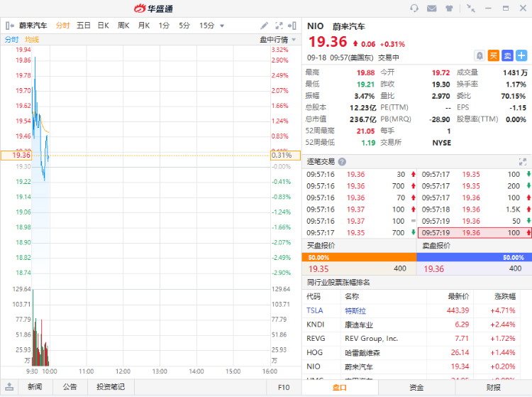This screenshot has height=397, width=532.
Task: Switch to the 日K chart tab
Action: point(103,26)
